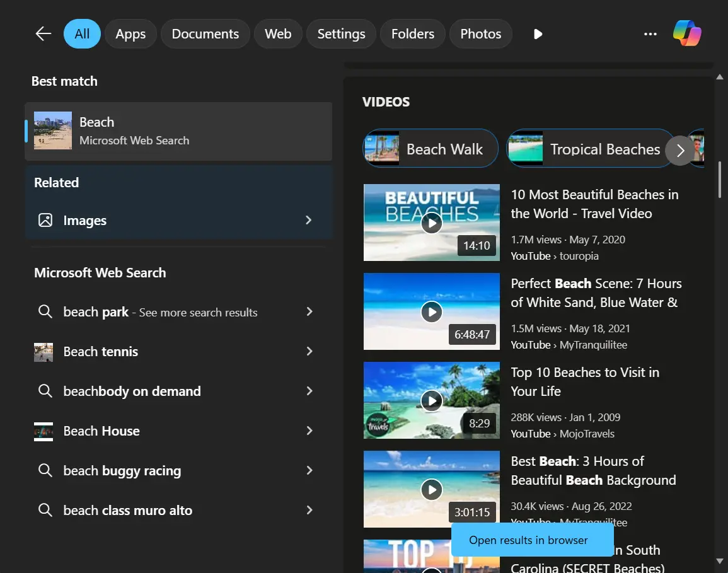
Task: Switch to the Folders filter tab
Action: click(x=413, y=34)
